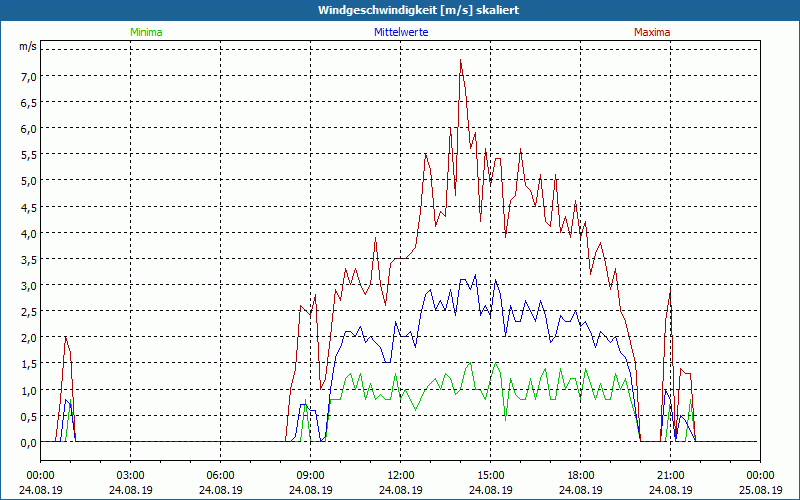
Task: Click the 09:00 time axis label
Action: [310, 475]
